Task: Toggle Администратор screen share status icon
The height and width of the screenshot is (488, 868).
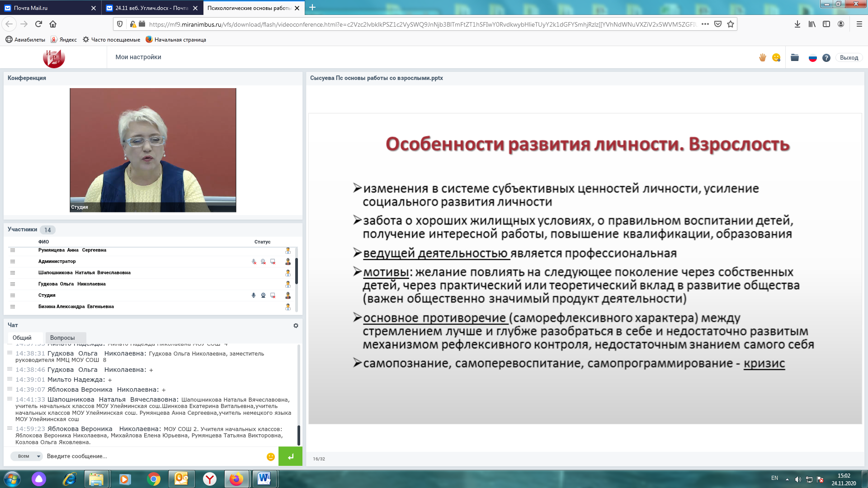Action: [x=273, y=262]
